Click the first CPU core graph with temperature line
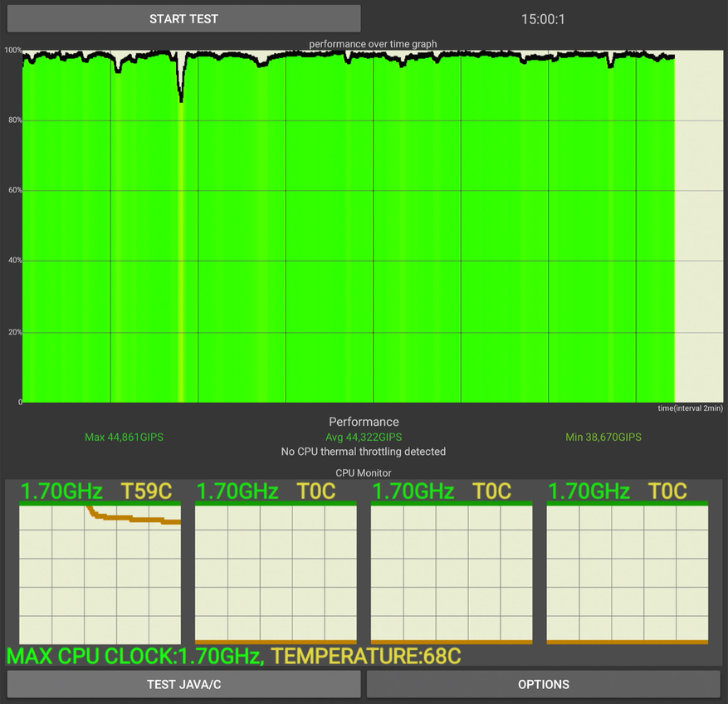728x704 pixels. [x=100, y=574]
